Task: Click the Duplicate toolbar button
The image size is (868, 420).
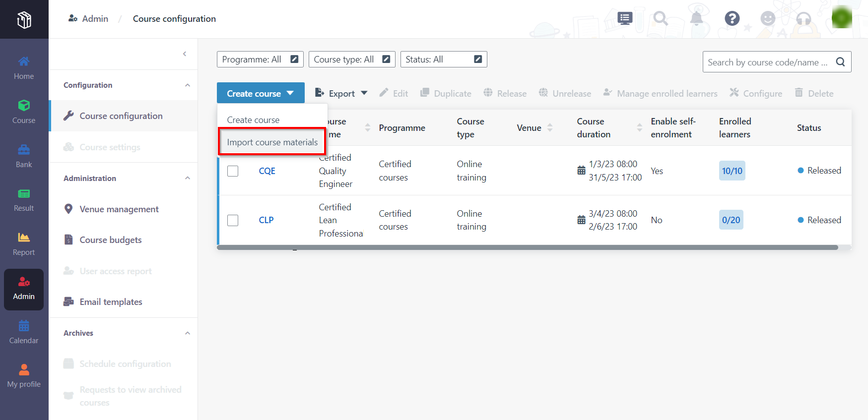Action: point(446,93)
